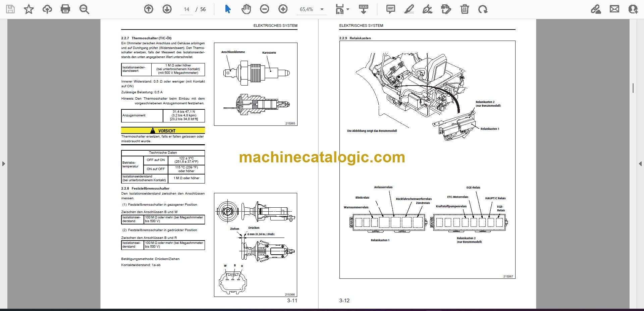Screen dimensions: 644x311
Task: Click the Technische Daten table header
Action: tap(163, 153)
